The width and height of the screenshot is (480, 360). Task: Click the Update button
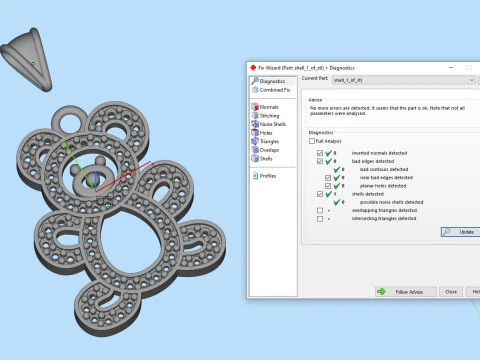coord(461,232)
